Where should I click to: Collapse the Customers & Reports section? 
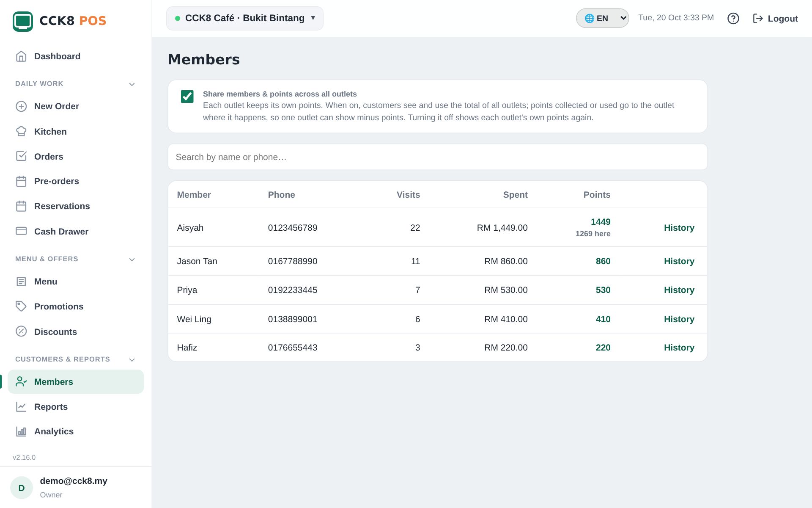[x=132, y=360]
